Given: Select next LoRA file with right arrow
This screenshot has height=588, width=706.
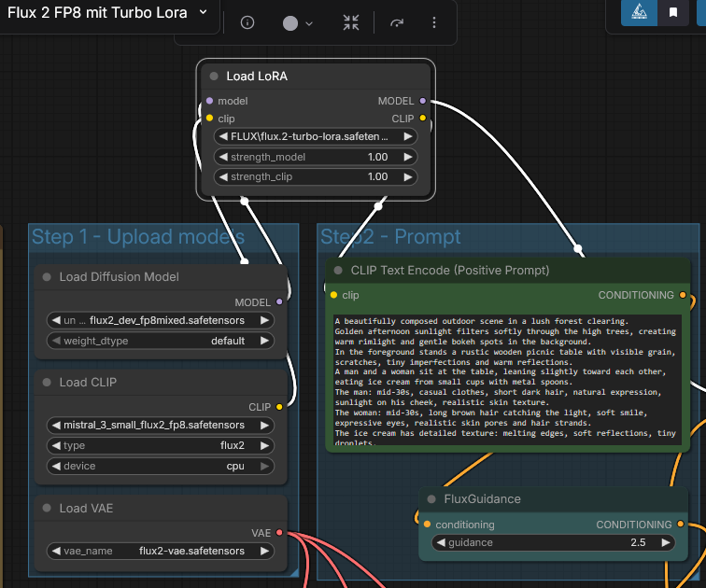Looking at the screenshot, I should click(x=408, y=136).
